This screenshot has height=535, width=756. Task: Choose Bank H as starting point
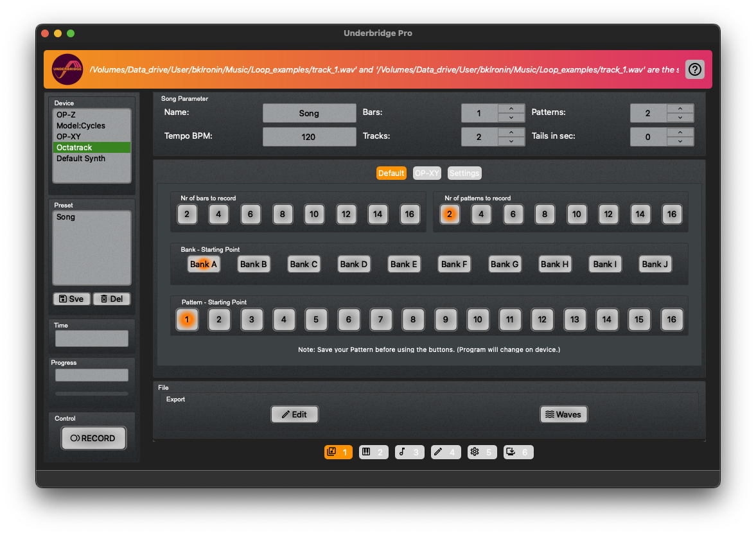[554, 264]
